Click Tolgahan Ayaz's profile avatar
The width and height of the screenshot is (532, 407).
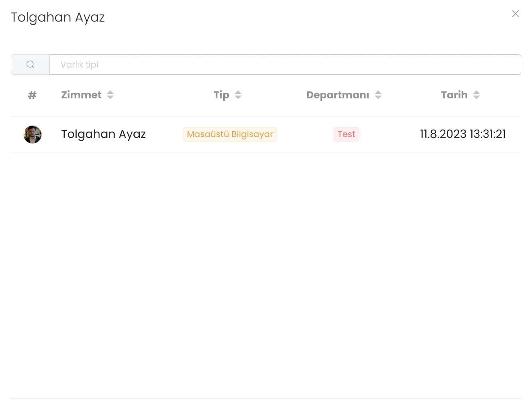click(x=33, y=134)
